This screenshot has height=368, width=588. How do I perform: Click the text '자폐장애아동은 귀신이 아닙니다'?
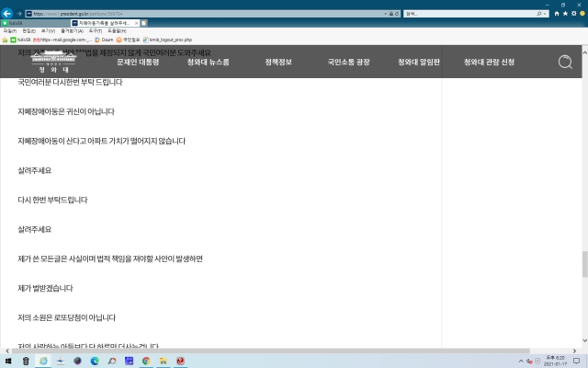[x=66, y=111]
